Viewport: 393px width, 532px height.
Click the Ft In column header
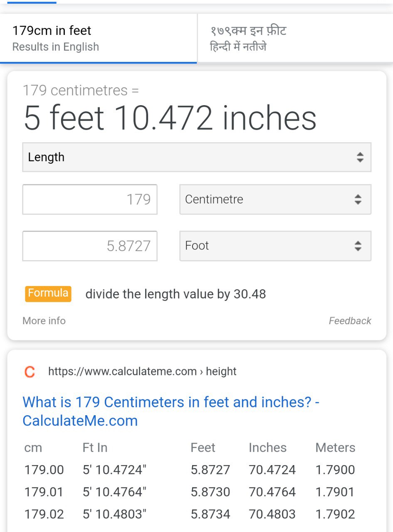pyautogui.click(x=95, y=448)
